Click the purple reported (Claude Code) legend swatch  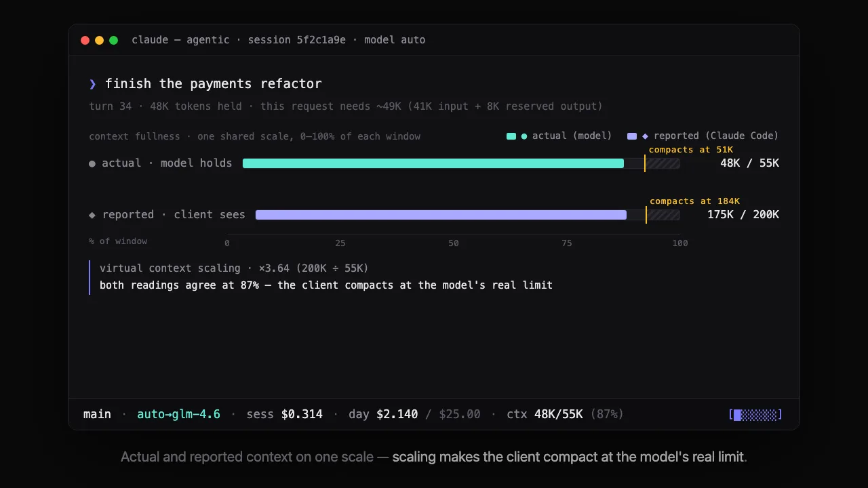click(x=632, y=136)
